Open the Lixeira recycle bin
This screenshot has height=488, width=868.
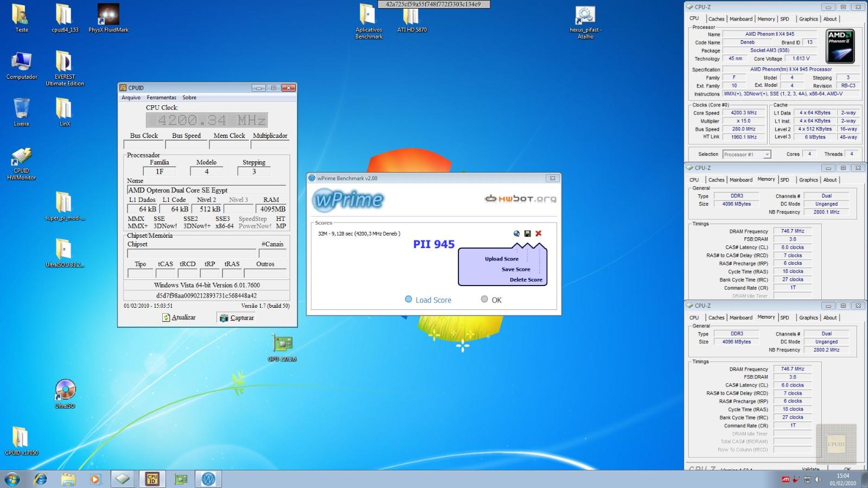click(x=21, y=112)
